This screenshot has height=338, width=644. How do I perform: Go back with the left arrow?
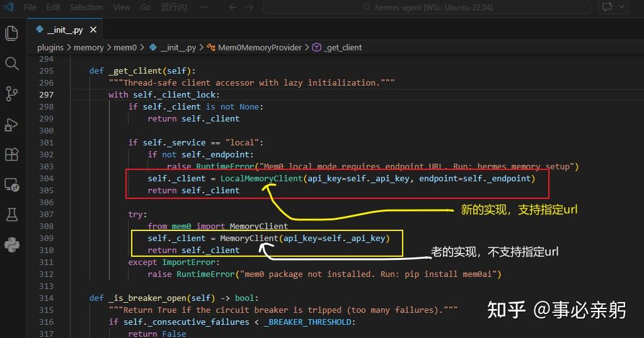tap(233, 8)
